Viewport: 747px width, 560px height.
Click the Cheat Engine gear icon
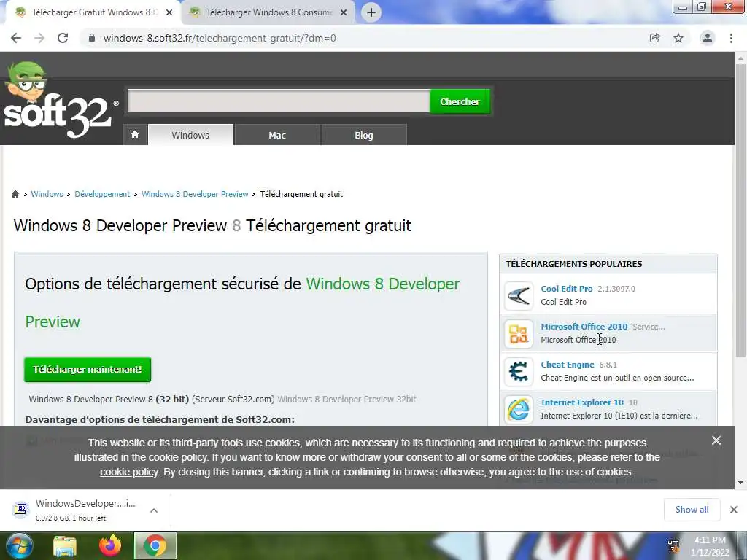click(519, 372)
